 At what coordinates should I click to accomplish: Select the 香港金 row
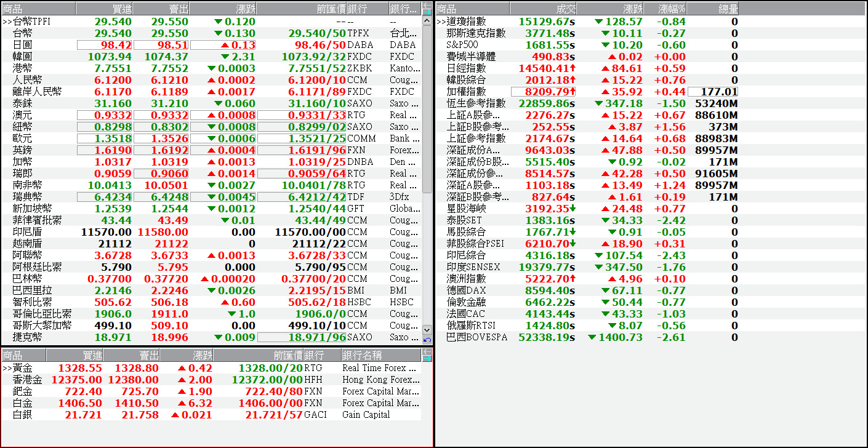(212, 380)
